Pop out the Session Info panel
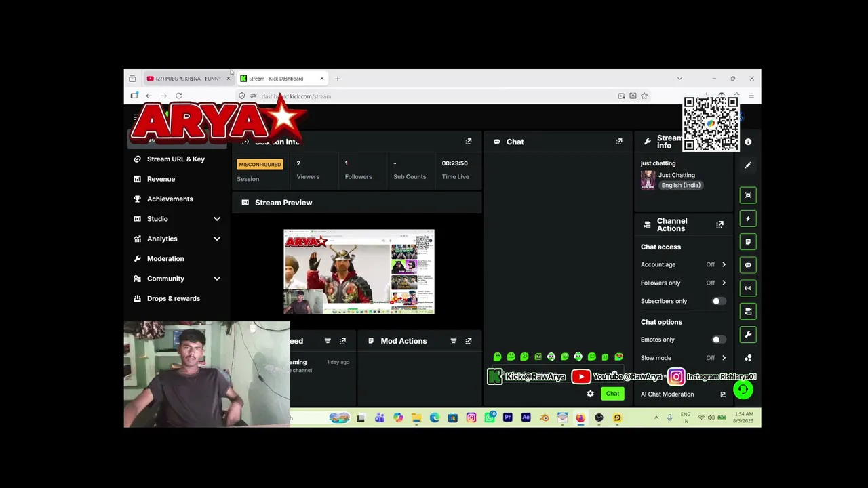The image size is (868, 488). point(468,142)
